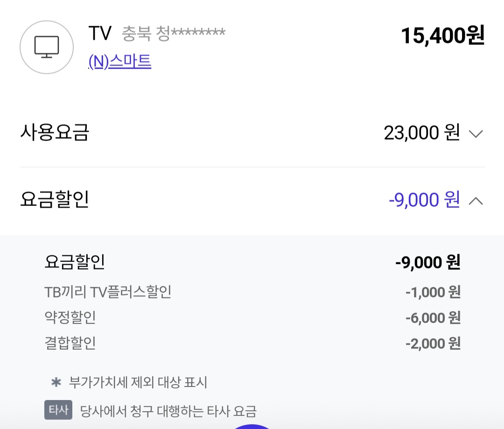Select the TB끼리 TV플러스할인 item

point(108,292)
